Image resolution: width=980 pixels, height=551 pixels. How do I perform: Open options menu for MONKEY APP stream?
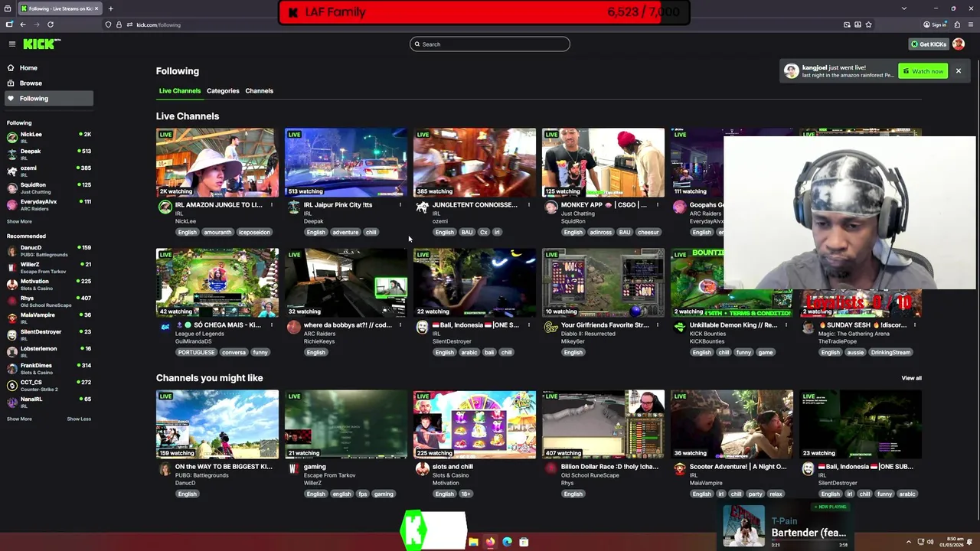click(x=657, y=205)
